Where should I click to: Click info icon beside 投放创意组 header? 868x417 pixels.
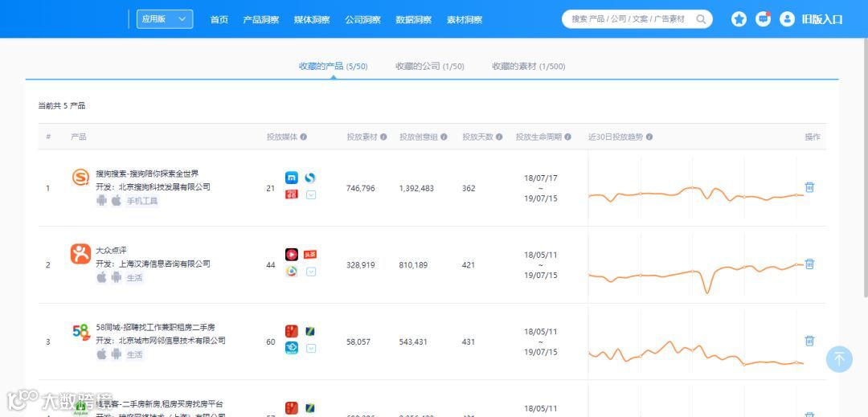pyautogui.click(x=444, y=137)
